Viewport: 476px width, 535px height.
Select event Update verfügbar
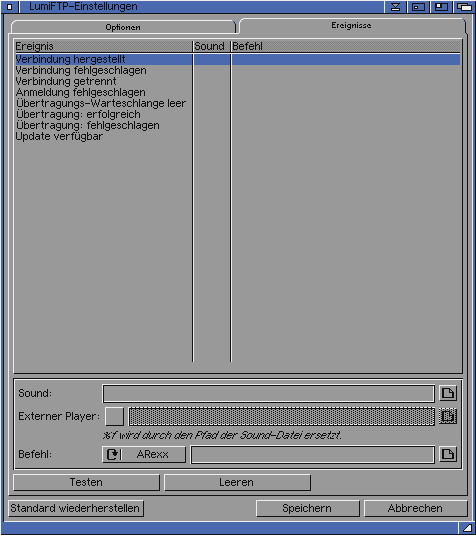coord(237,136)
